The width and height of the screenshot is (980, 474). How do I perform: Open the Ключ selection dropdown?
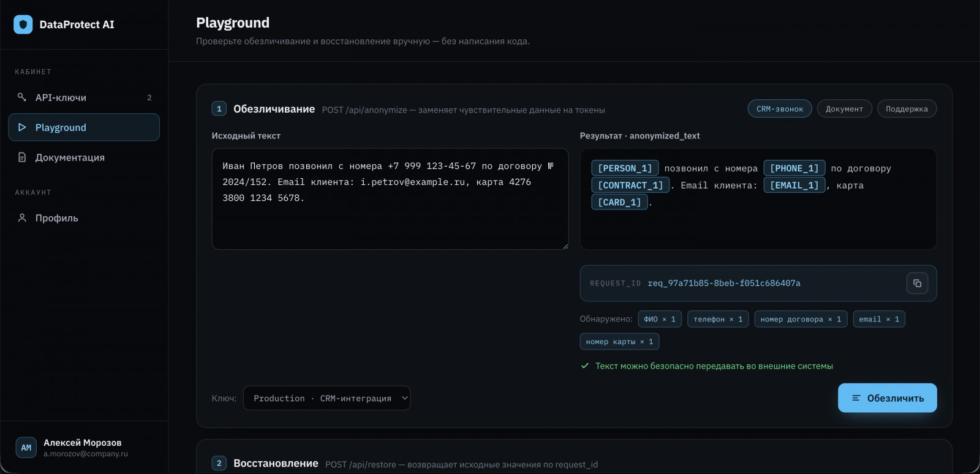(326, 398)
